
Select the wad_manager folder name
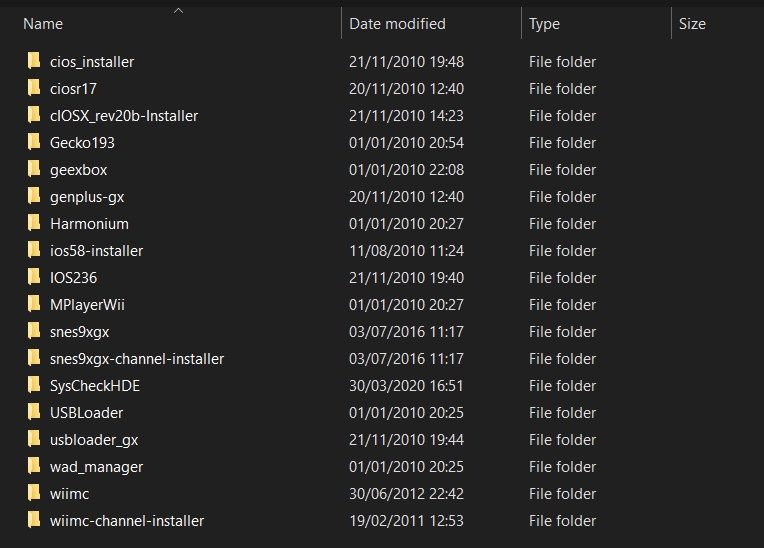pos(96,467)
